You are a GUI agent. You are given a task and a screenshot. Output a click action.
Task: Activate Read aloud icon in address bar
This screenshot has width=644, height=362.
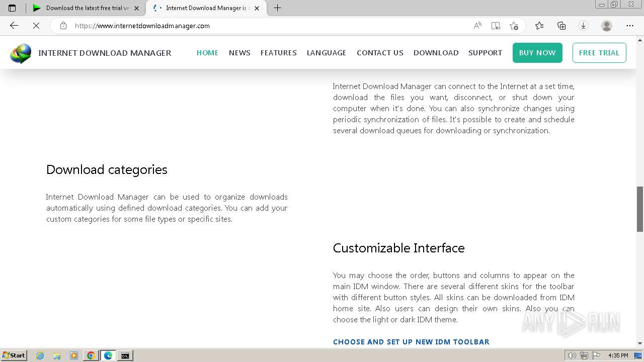[x=477, y=26]
